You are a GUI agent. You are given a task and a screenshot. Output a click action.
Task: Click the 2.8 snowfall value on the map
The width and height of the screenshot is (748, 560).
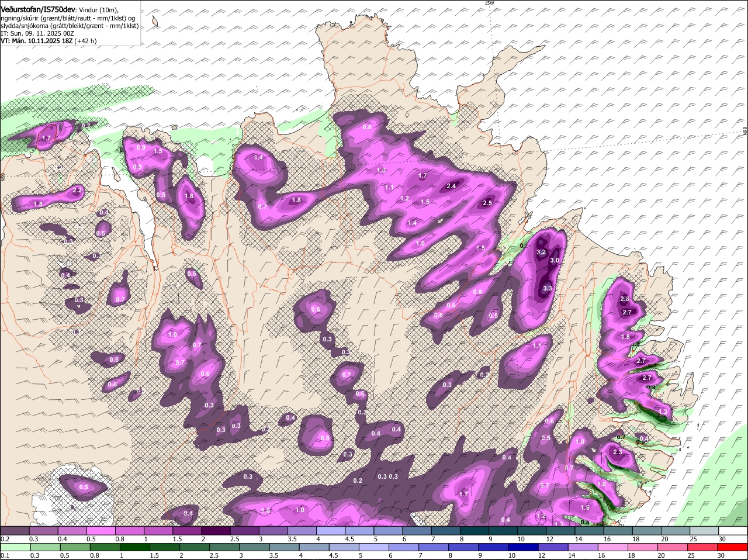(x=625, y=299)
